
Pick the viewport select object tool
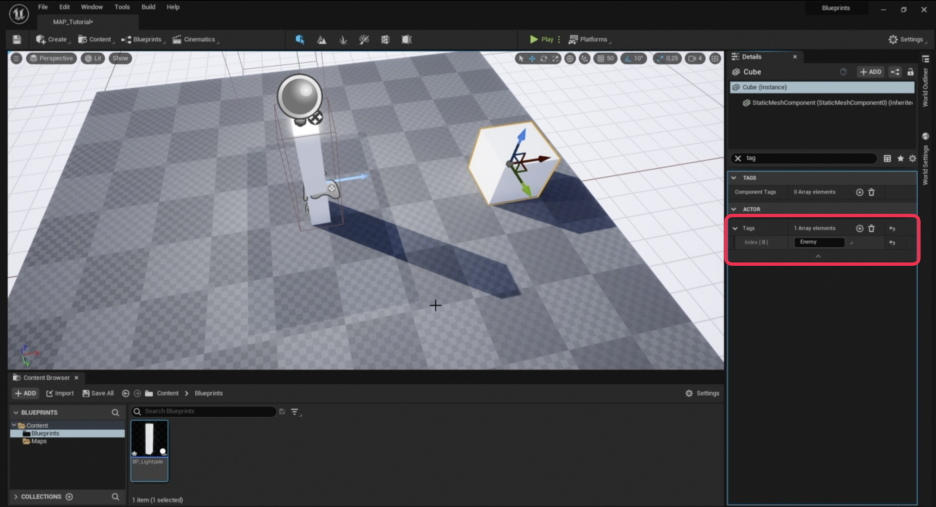tap(521, 59)
